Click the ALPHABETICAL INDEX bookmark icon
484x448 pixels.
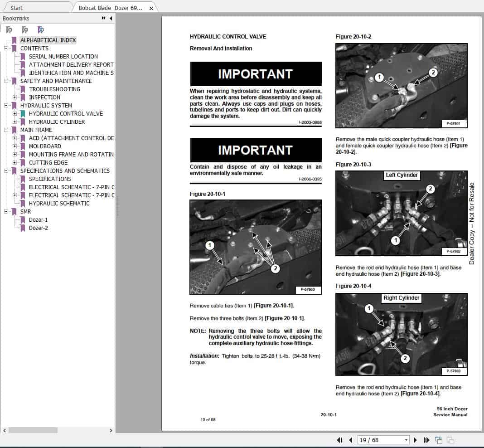[x=14, y=40]
